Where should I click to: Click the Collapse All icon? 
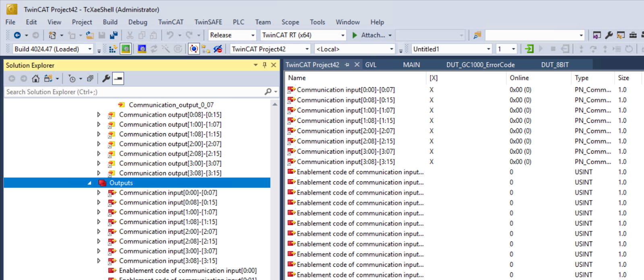tap(90, 78)
